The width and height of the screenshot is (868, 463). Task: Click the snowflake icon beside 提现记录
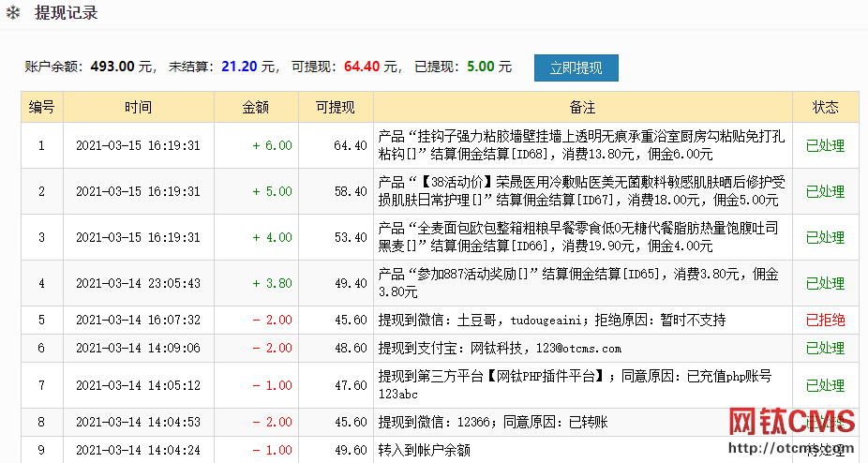13,12
